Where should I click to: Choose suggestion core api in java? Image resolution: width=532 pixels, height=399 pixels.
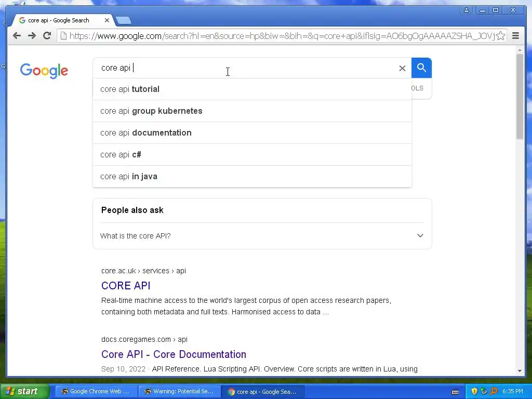coord(252,177)
